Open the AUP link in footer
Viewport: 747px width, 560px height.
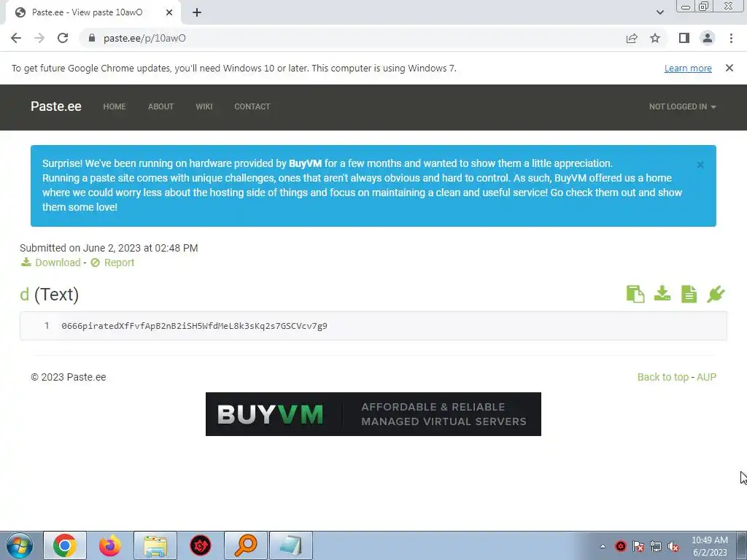(706, 377)
